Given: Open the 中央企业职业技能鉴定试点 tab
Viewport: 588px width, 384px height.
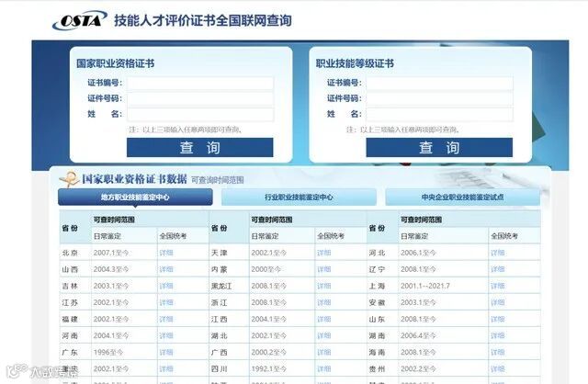Looking at the screenshot, I should [463, 197].
